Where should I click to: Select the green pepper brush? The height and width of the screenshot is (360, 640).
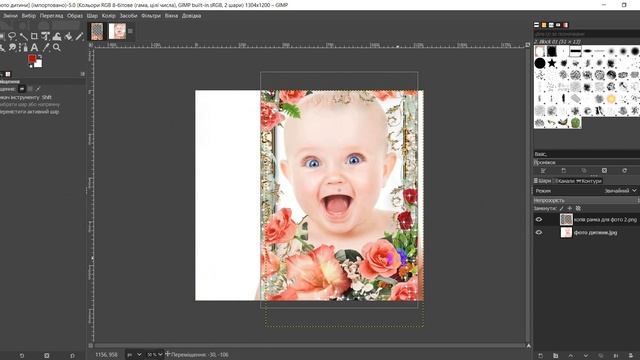click(x=576, y=122)
